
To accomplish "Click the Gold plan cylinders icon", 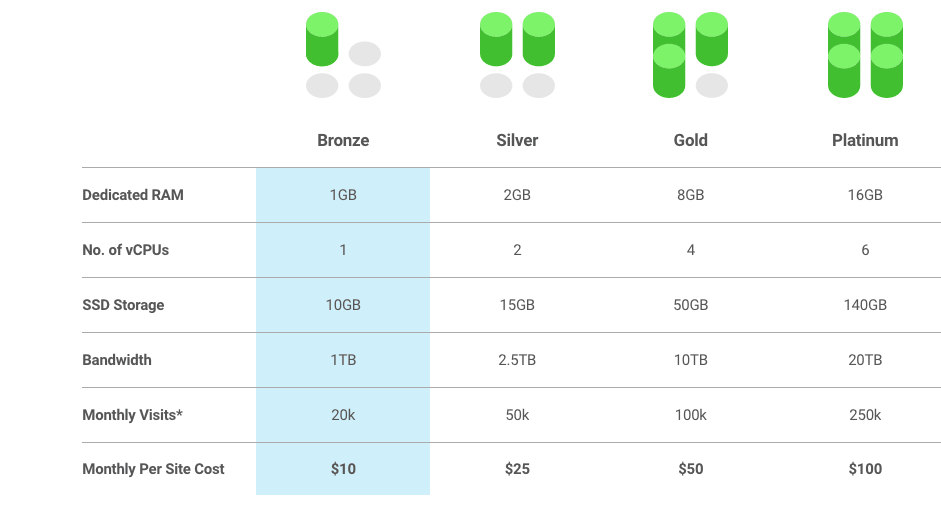I will [x=691, y=55].
